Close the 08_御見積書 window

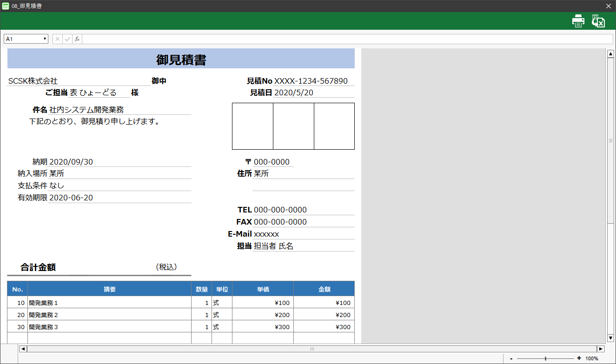coord(608,6)
